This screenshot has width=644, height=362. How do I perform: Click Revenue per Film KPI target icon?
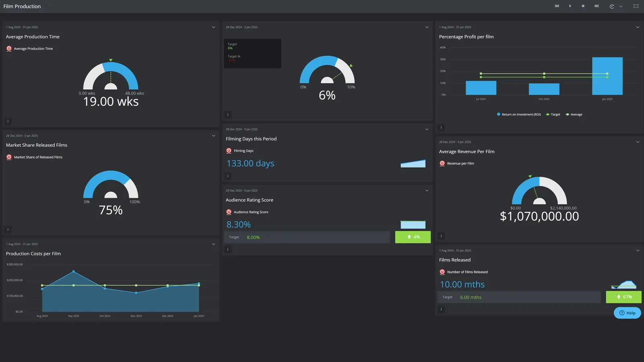(442, 163)
